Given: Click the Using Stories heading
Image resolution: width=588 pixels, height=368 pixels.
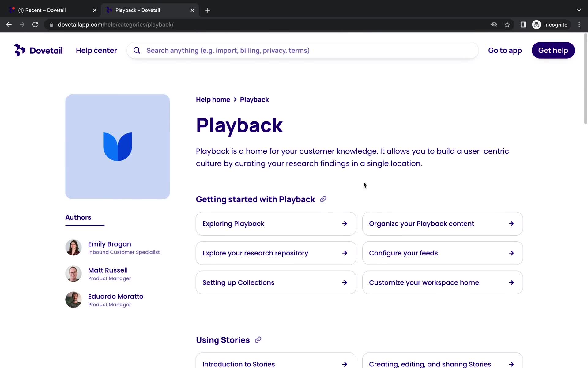Looking at the screenshot, I should coord(223,340).
